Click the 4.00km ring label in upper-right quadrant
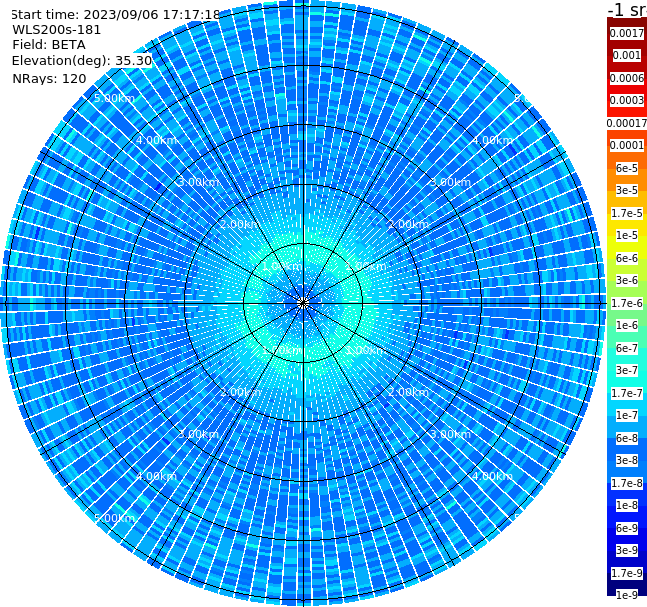 492,140
